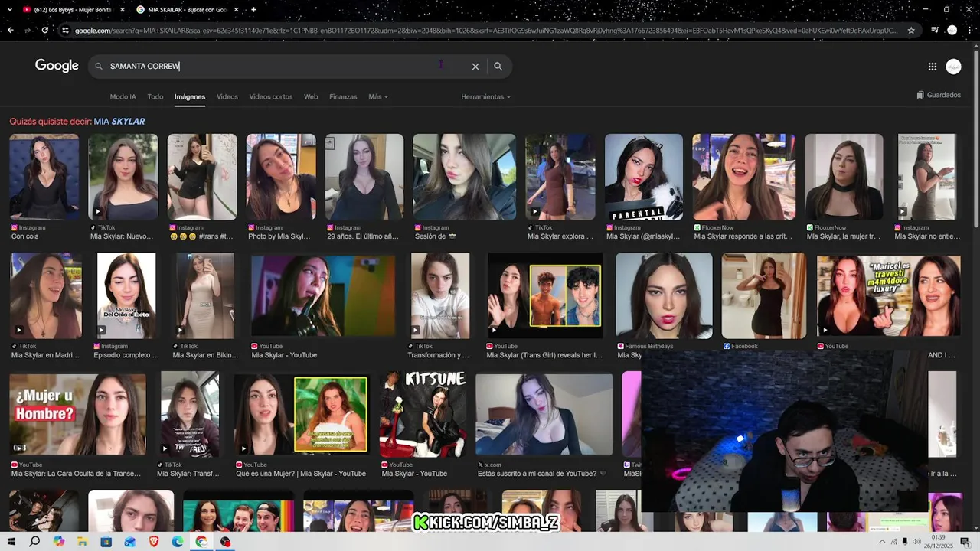Open the Windows Start menu
Image resolution: width=980 pixels, height=551 pixels.
point(11,542)
